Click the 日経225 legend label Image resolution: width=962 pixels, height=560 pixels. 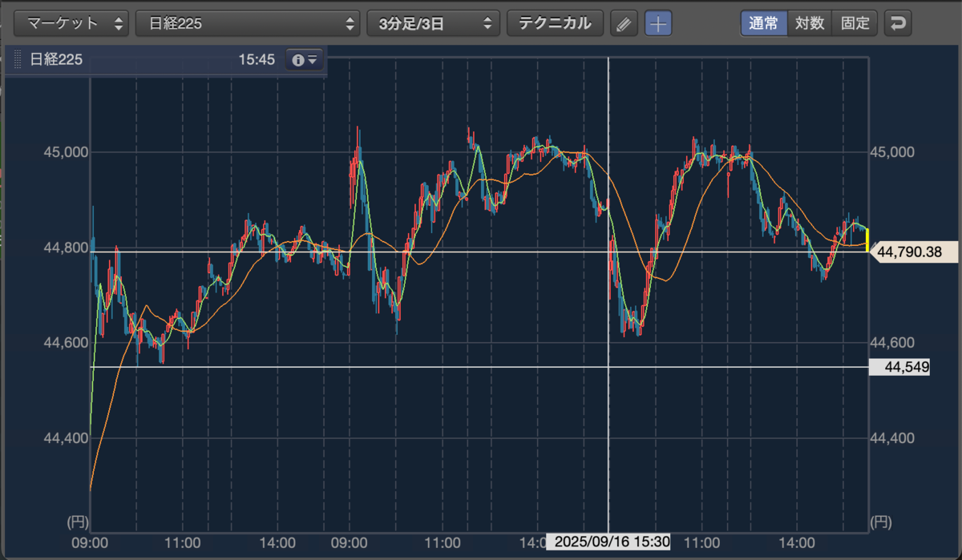click(56, 59)
